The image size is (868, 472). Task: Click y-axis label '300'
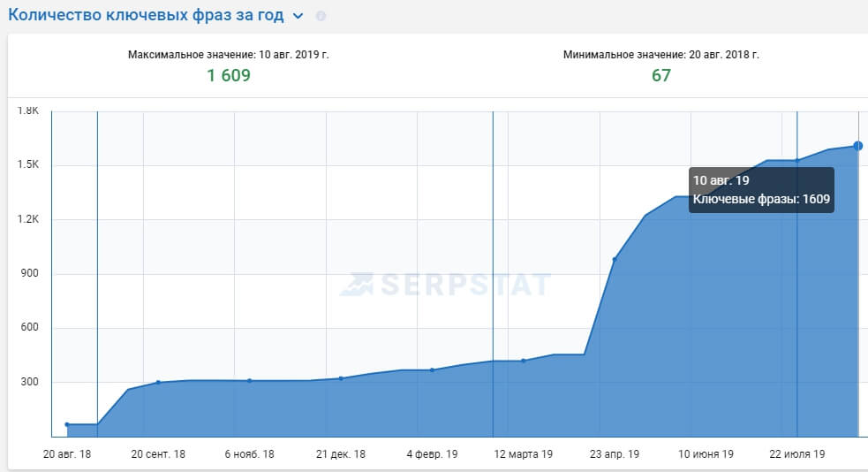coord(29,382)
